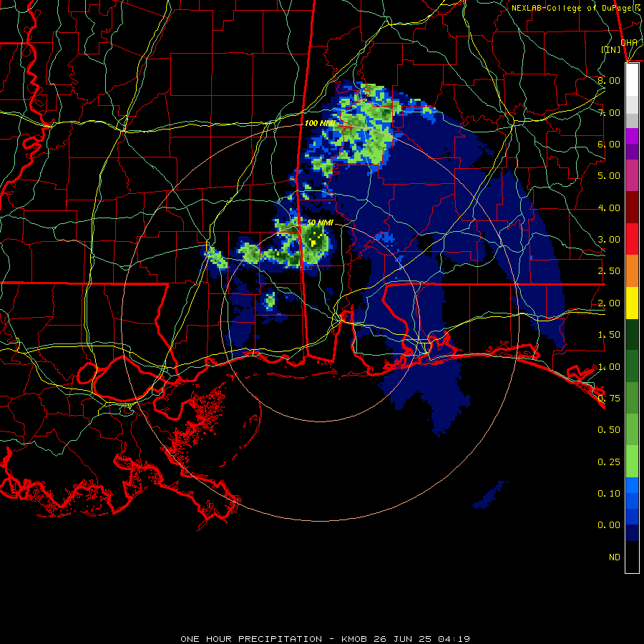644x644 pixels.
Task: Select the magenta swatch in the color scale
Action: [632, 136]
